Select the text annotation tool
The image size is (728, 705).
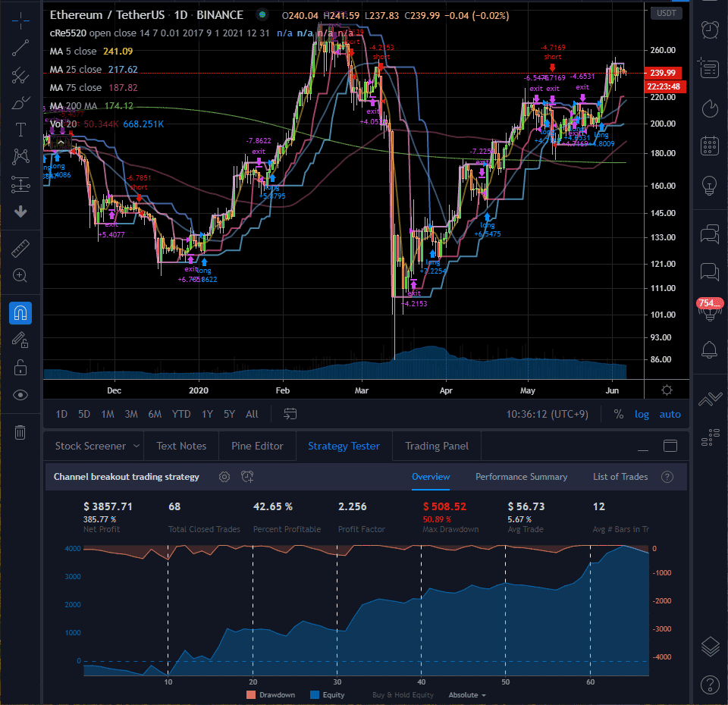[20, 130]
